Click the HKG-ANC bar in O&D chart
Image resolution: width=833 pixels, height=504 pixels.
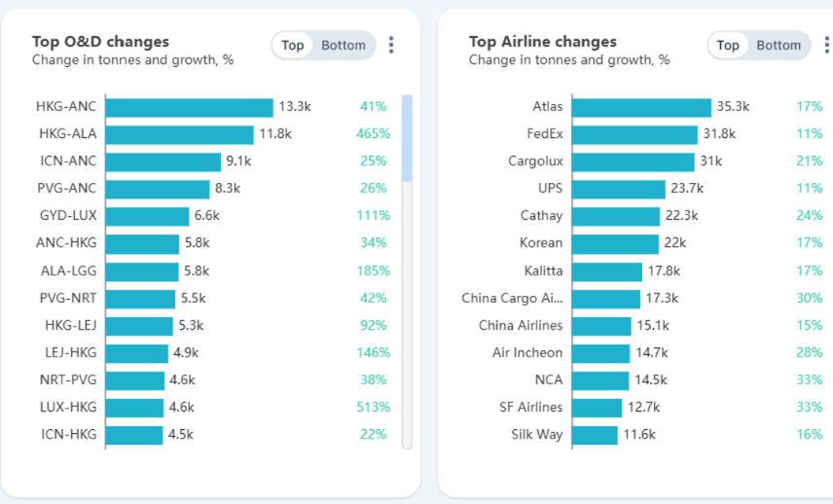point(189,107)
